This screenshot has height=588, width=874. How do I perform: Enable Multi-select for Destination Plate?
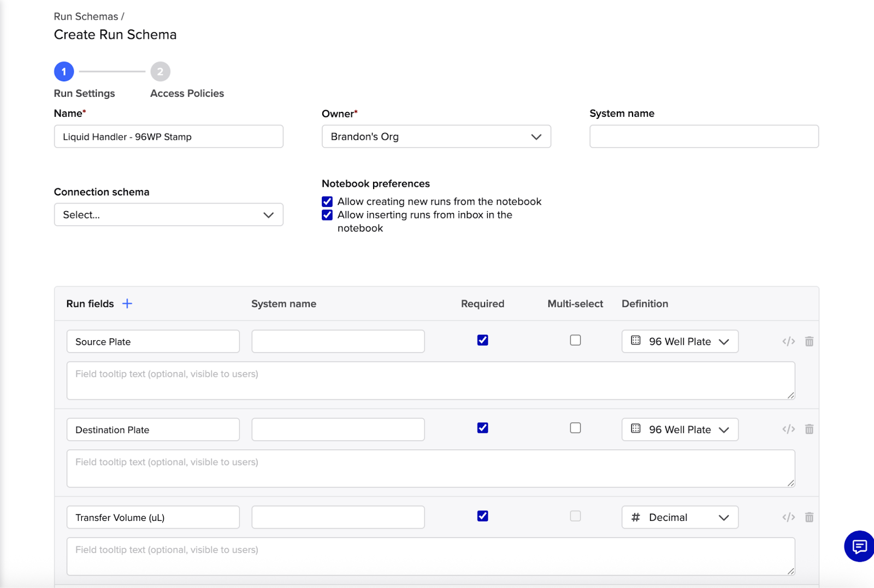[575, 428]
